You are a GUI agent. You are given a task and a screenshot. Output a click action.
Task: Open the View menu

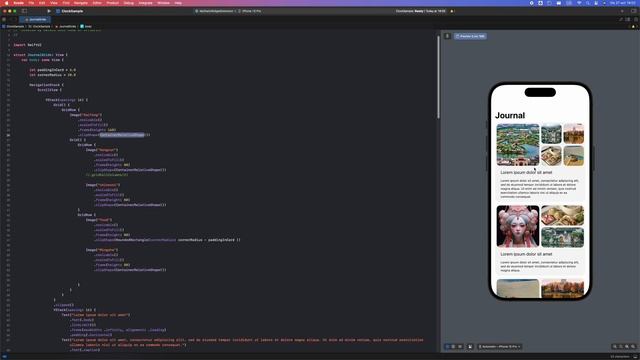click(x=53, y=3)
